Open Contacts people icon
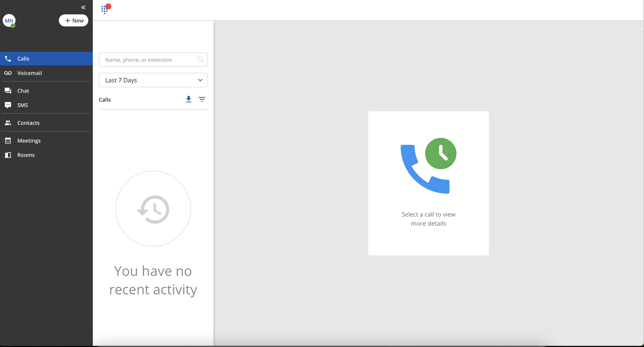644x347 pixels. [x=8, y=123]
